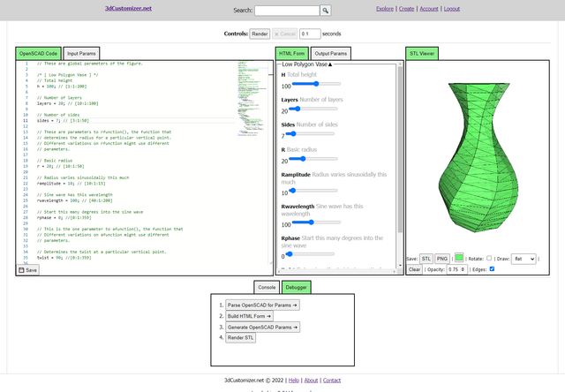Click the Rwavelength slider
The image size is (565, 392).
point(316,222)
